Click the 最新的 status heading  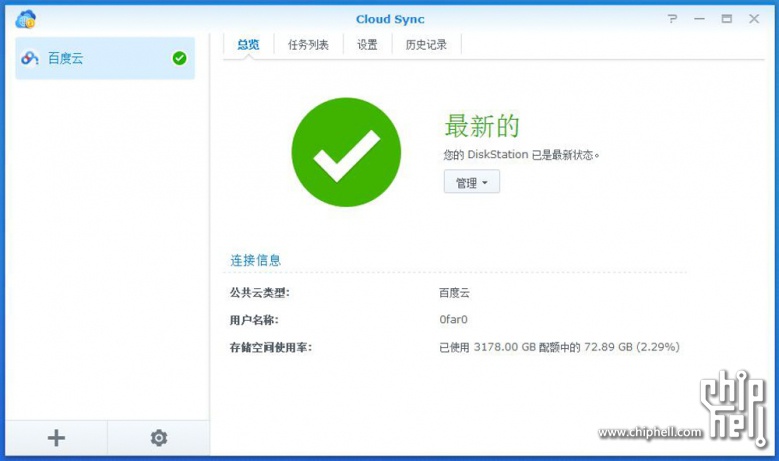[x=482, y=126]
